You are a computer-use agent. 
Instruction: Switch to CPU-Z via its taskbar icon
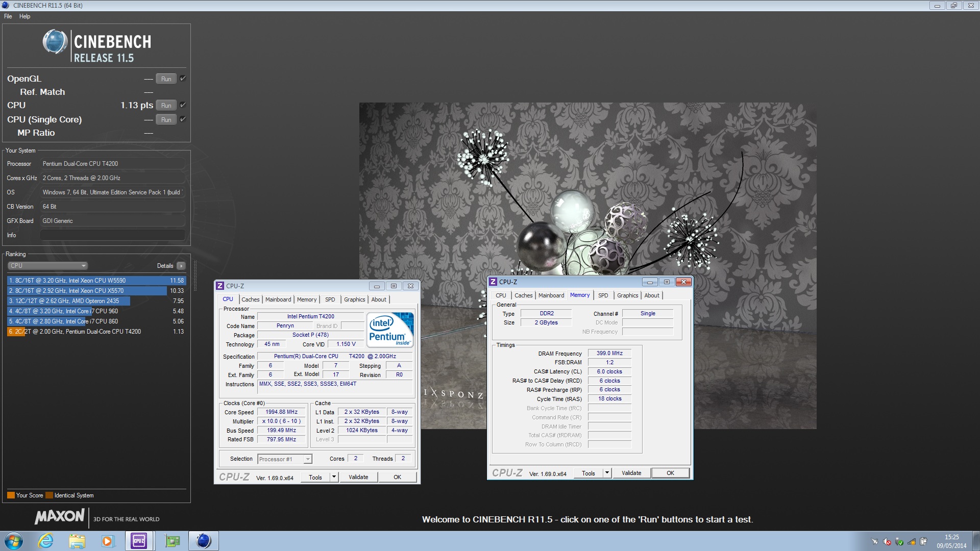click(139, 541)
